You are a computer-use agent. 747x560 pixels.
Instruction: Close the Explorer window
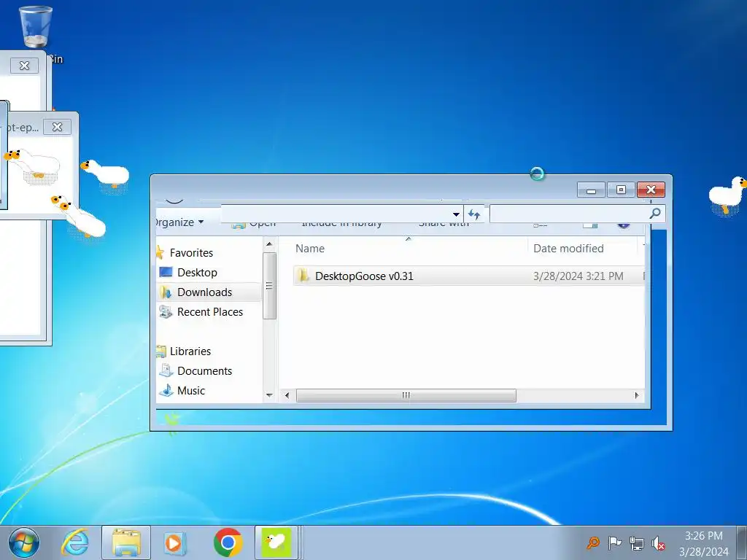651,190
